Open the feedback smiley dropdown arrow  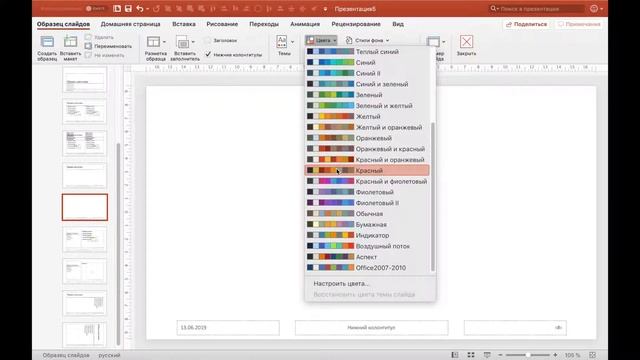pos(602,9)
